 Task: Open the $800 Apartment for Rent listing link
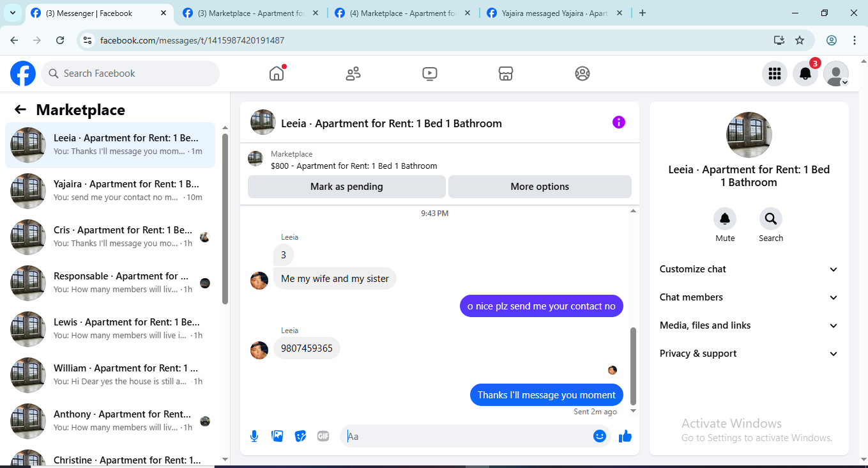(x=354, y=166)
